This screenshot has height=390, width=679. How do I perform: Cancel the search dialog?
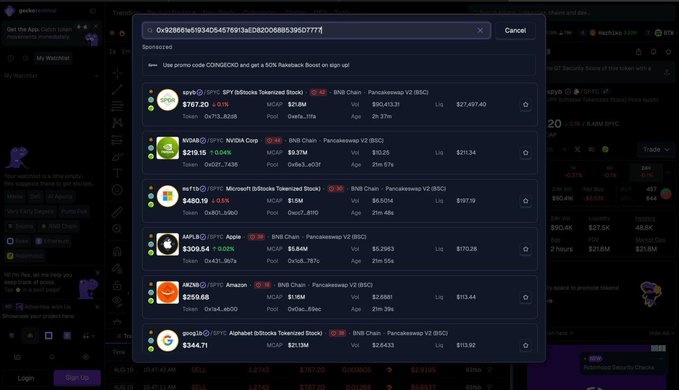point(515,30)
